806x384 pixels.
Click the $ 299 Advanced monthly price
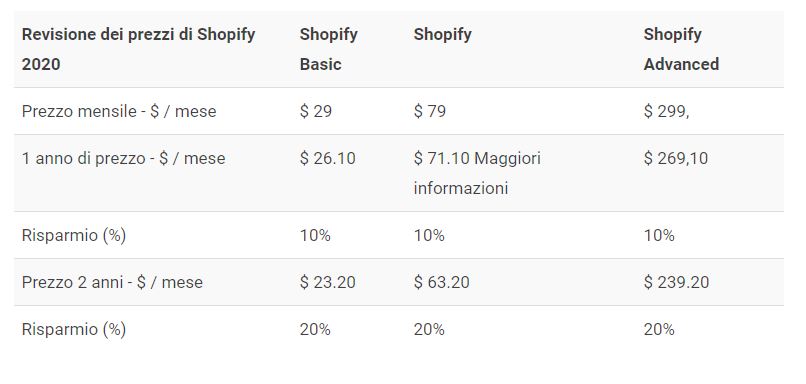666,112
